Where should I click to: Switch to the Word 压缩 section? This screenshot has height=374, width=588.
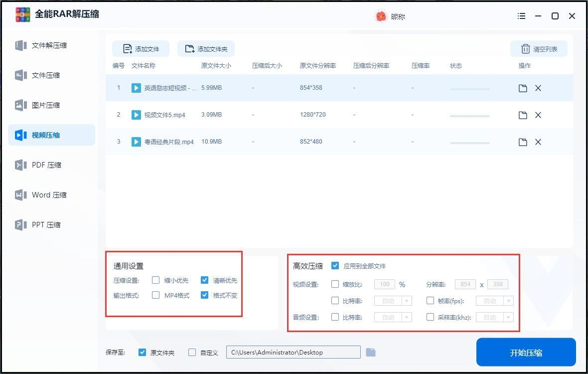pos(51,195)
